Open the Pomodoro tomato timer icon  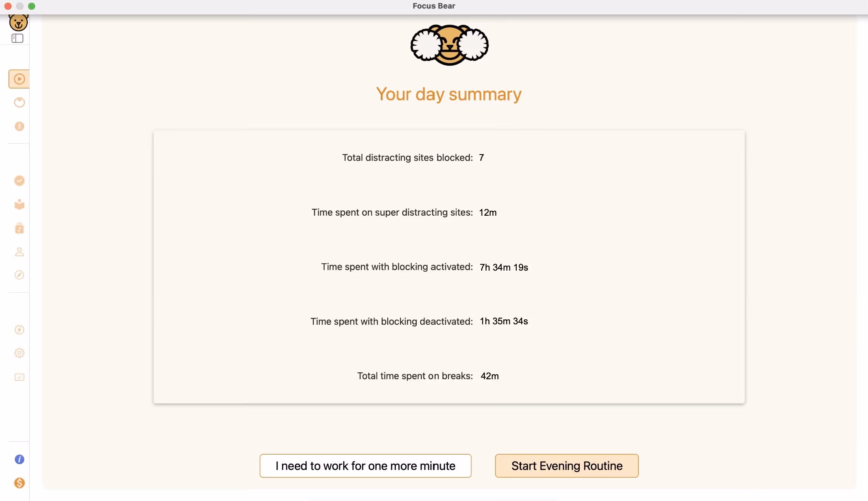(19, 102)
